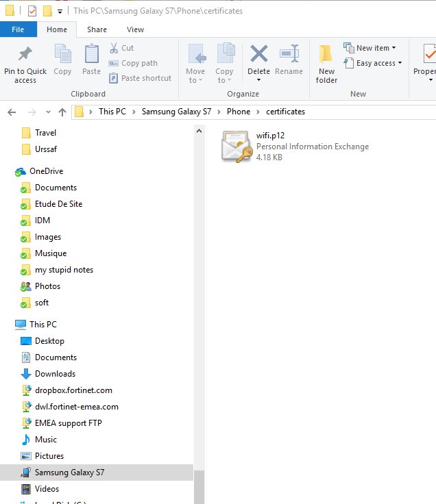
Task: Go up one folder level
Action: tap(62, 112)
